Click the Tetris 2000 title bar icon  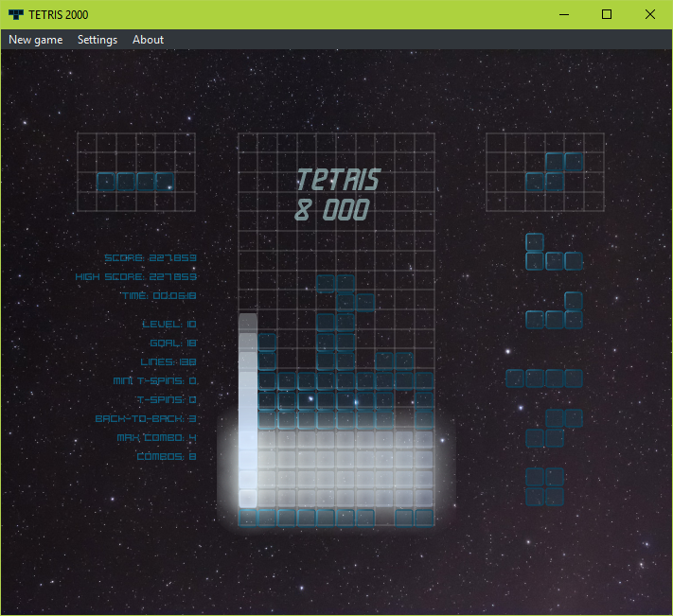point(16,14)
